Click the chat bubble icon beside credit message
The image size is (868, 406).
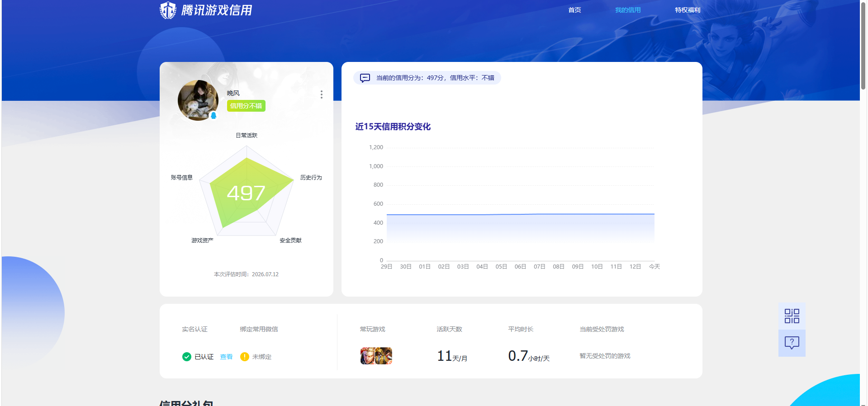pyautogui.click(x=365, y=78)
